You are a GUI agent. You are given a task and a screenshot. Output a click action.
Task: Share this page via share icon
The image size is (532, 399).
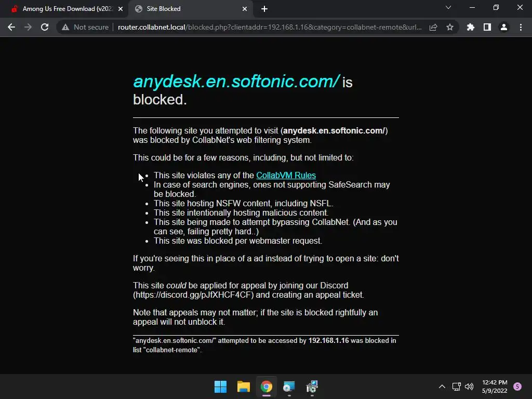(x=433, y=27)
